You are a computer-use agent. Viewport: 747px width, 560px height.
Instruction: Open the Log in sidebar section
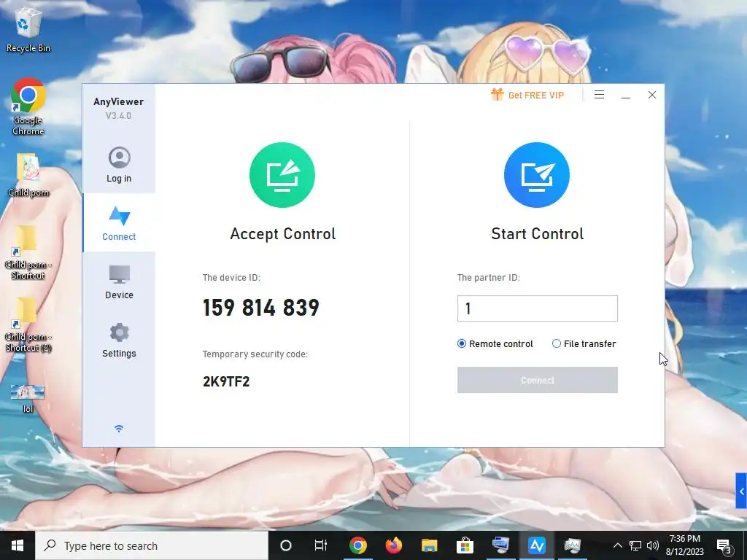(119, 165)
